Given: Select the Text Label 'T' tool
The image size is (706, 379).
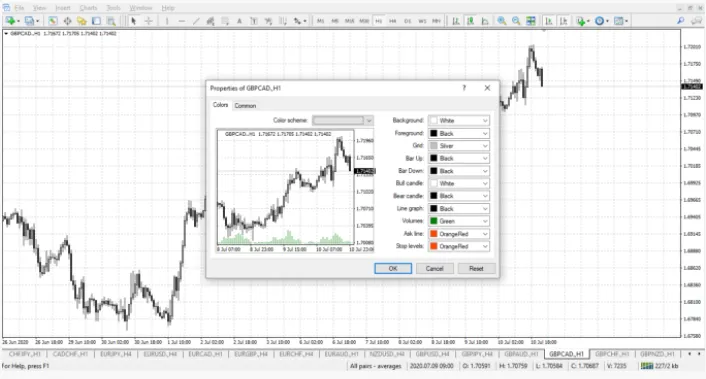Looking at the screenshot, I should tap(253, 21).
